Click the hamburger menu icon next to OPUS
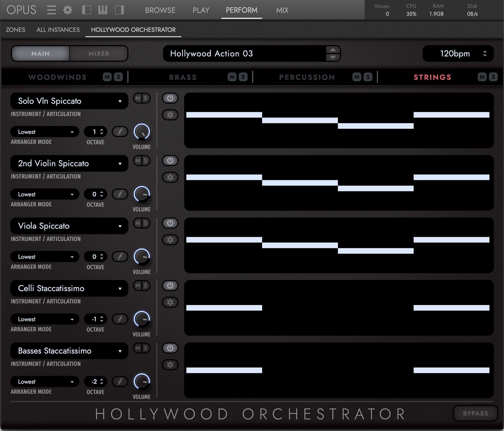Image resolution: width=504 pixels, height=431 pixels. tap(52, 10)
